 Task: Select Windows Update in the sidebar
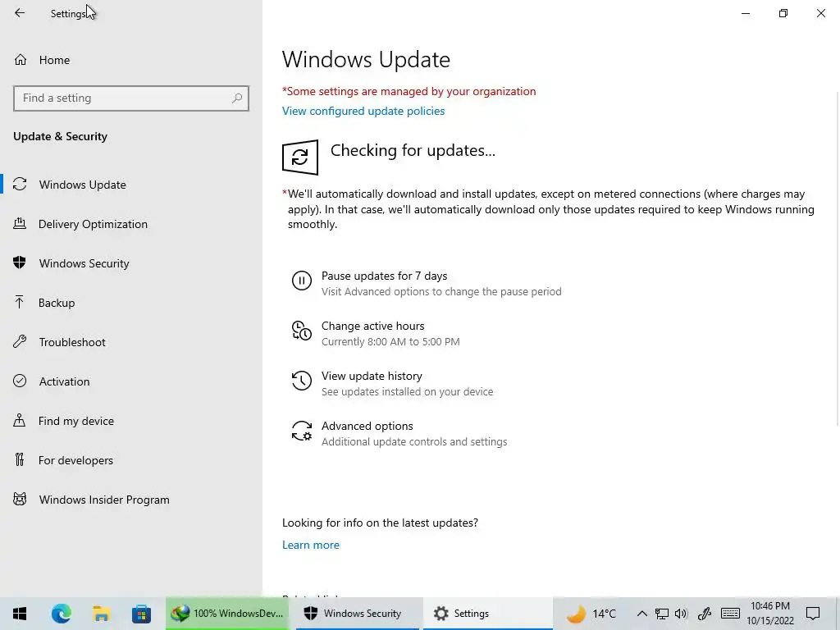tap(131, 185)
